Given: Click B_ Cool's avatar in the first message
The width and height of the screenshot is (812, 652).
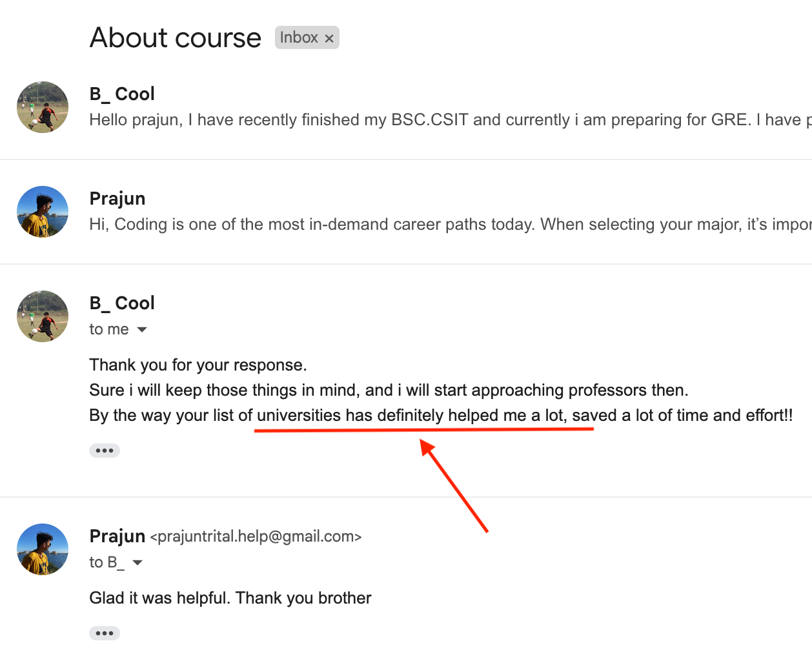Looking at the screenshot, I should coord(43,107).
